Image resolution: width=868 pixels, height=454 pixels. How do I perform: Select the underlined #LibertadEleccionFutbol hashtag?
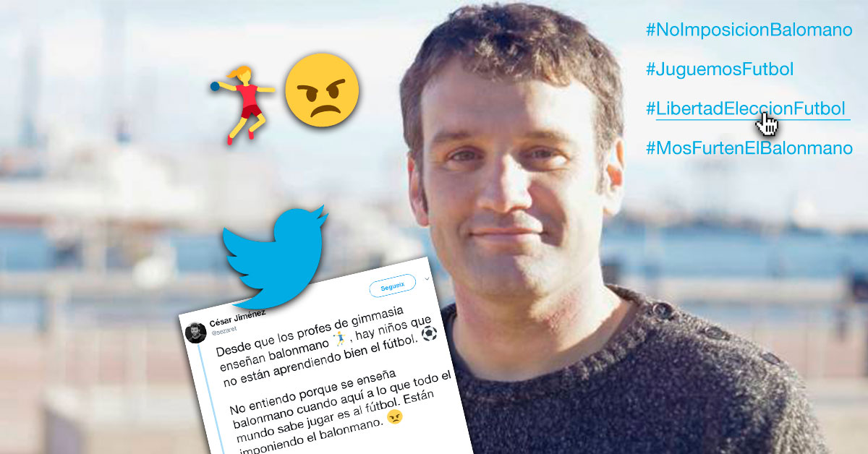click(745, 109)
